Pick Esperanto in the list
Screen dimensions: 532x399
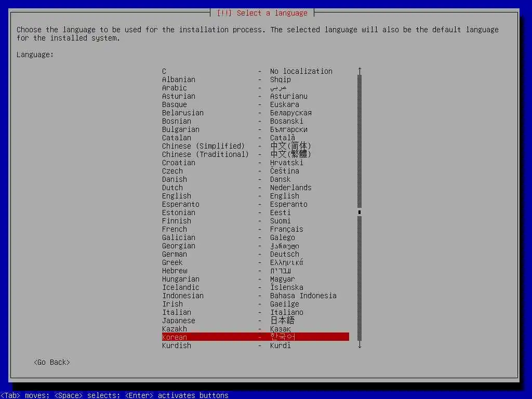coord(256,204)
